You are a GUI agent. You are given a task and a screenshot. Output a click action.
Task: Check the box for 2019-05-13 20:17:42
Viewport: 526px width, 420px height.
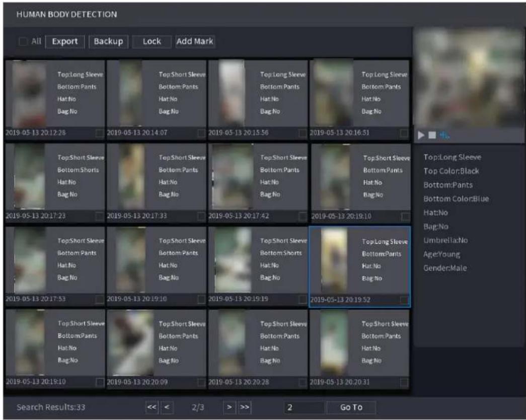tap(303, 216)
